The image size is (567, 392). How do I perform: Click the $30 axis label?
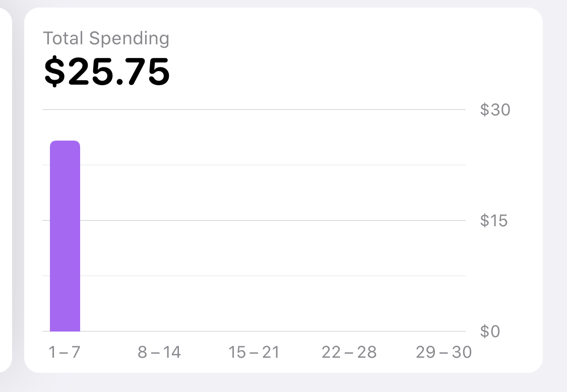[x=495, y=109]
